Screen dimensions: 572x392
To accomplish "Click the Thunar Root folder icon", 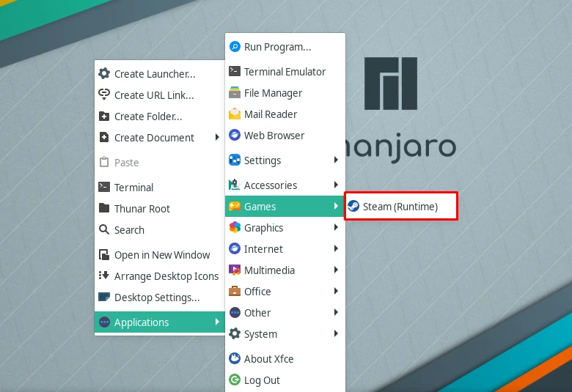I will pyautogui.click(x=104, y=208).
